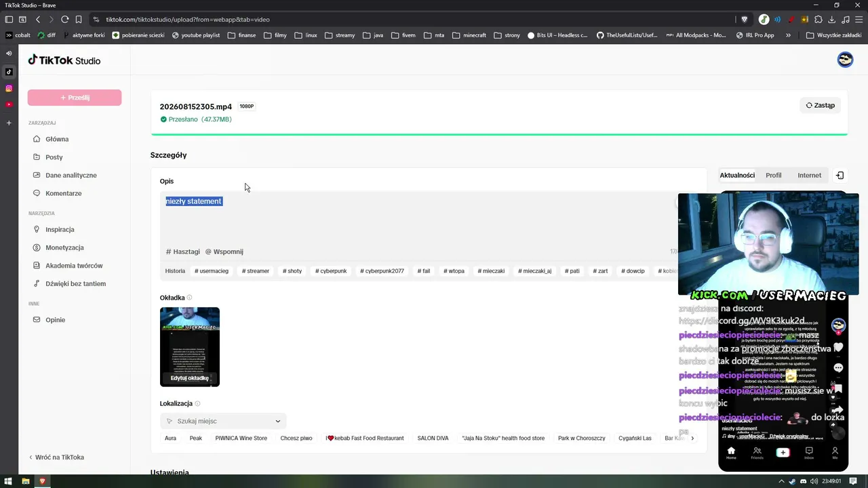
Task: Follow the Wróć na TikToka link
Action: (x=56, y=457)
